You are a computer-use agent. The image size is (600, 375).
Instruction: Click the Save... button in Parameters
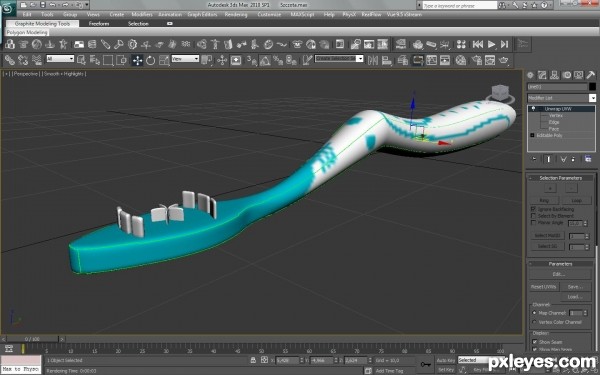[x=576, y=287]
